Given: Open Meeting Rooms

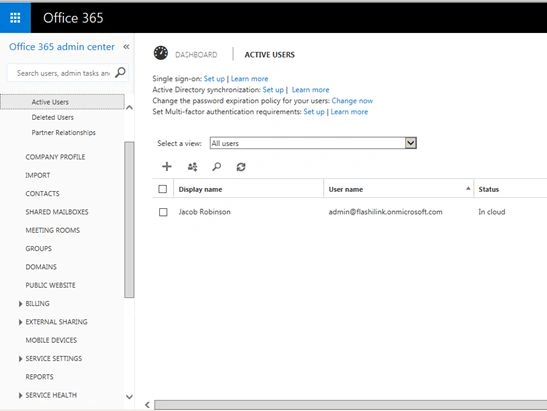Looking at the screenshot, I should [x=53, y=230].
